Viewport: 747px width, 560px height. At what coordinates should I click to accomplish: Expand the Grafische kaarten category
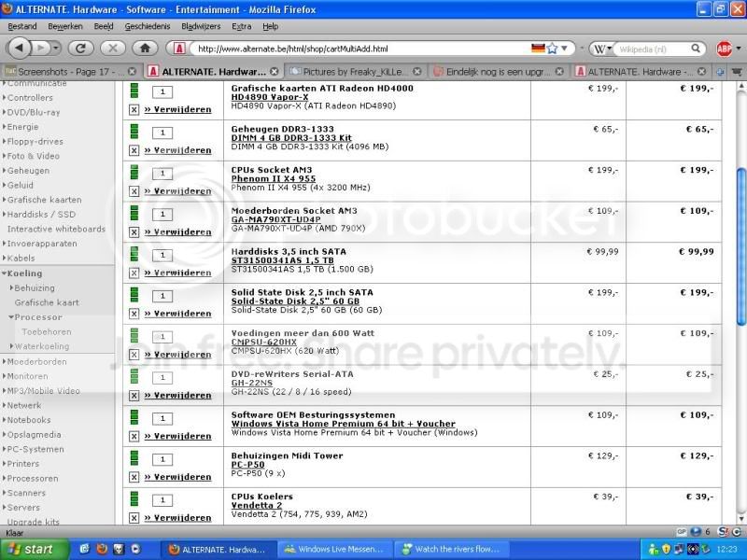(43, 200)
